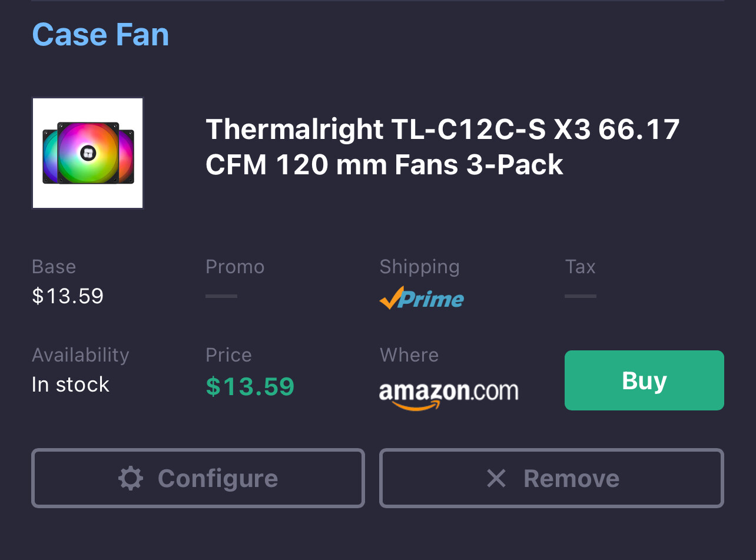Click the Price column label
The image size is (756, 560).
pos(228,355)
